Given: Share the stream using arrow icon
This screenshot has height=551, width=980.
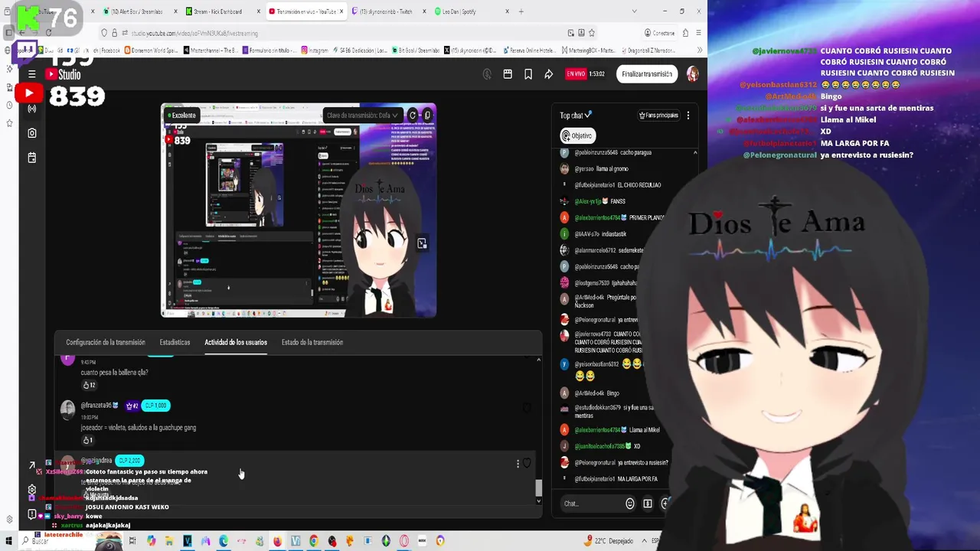Looking at the screenshot, I should pos(549,74).
